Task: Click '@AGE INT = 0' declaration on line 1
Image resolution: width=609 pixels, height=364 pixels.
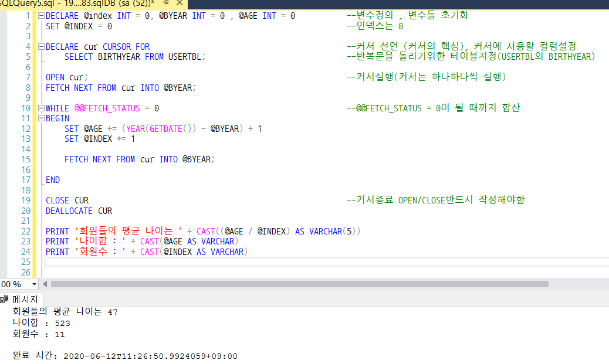Action: click(x=267, y=16)
